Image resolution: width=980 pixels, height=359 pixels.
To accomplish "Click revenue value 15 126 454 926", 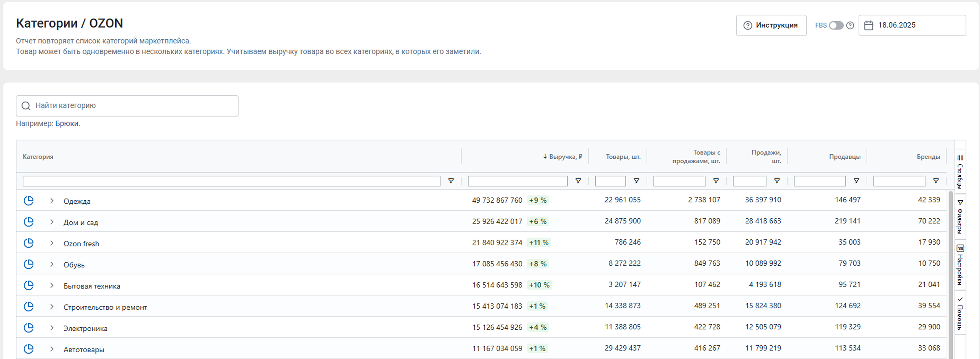I will [x=497, y=327].
